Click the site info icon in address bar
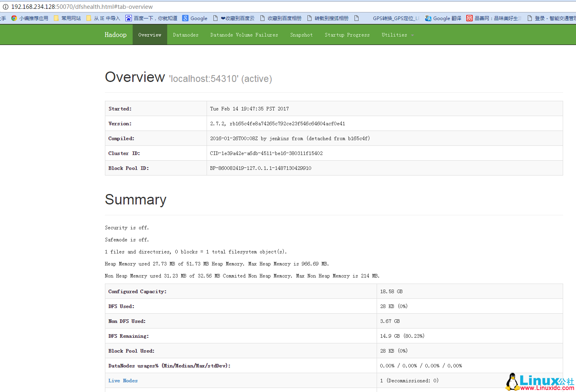Viewport: 576px width, 392px height. tap(5, 7)
